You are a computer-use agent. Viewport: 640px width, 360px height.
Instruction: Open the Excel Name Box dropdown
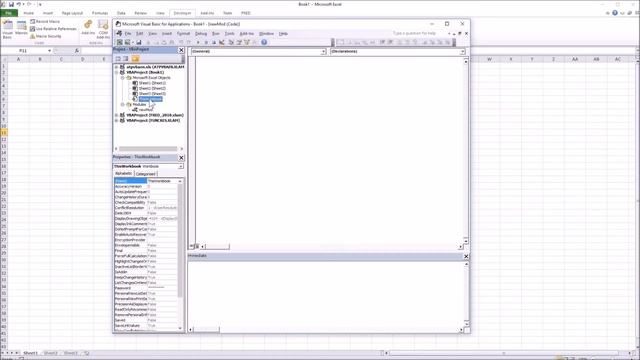coord(49,51)
